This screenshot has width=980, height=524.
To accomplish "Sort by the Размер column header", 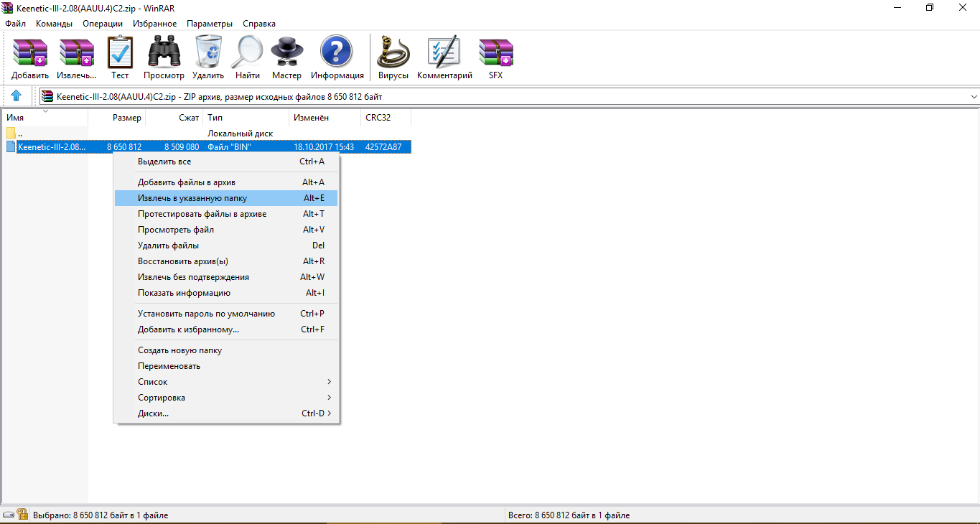I will coord(117,118).
